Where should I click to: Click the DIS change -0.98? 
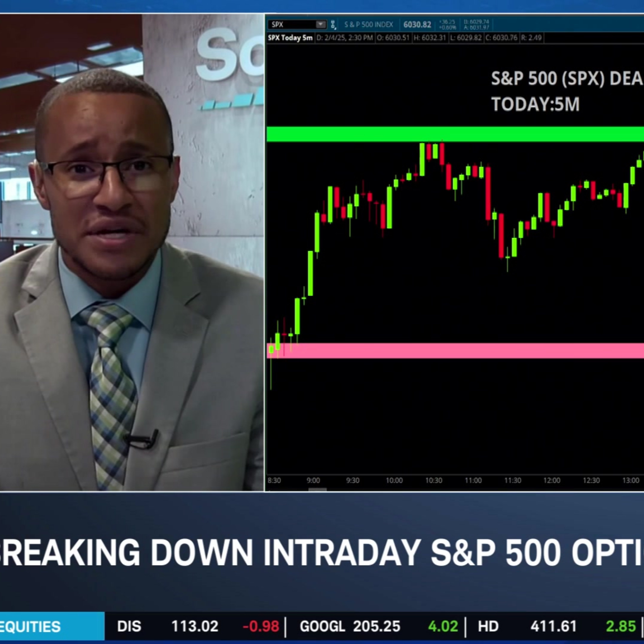coord(261,626)
